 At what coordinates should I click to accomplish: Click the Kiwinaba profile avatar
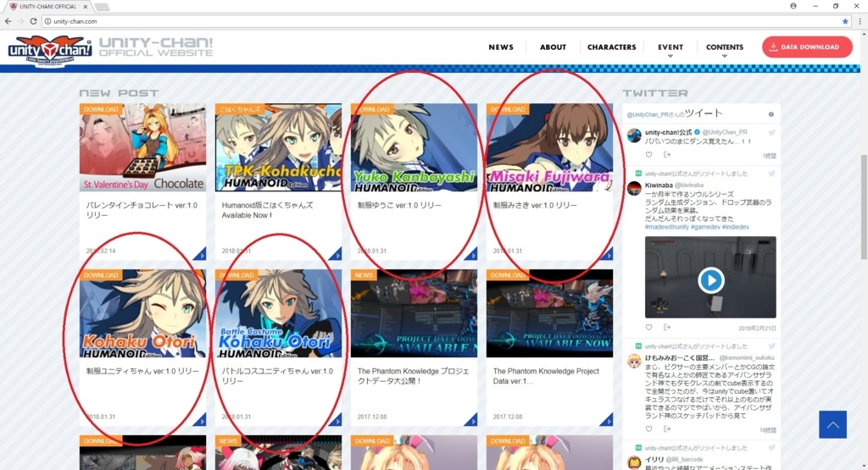[x=634, y=189]
